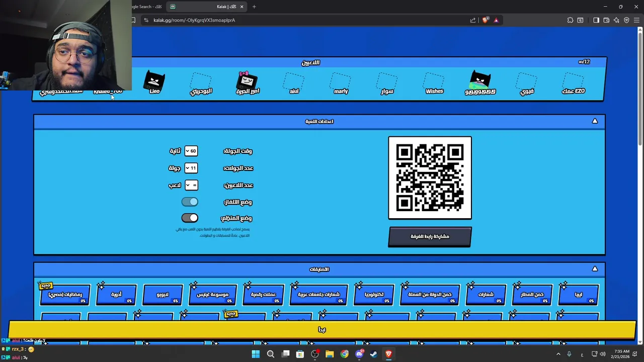This screenshot has height=362, width=644.
Task: Click the share page icon in address bar
Action: point(473,20)
